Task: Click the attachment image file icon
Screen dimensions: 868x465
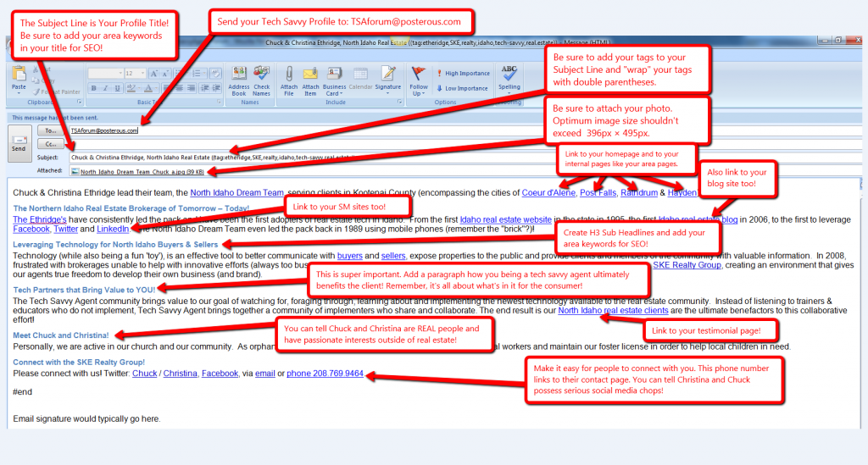Action: 75,171
